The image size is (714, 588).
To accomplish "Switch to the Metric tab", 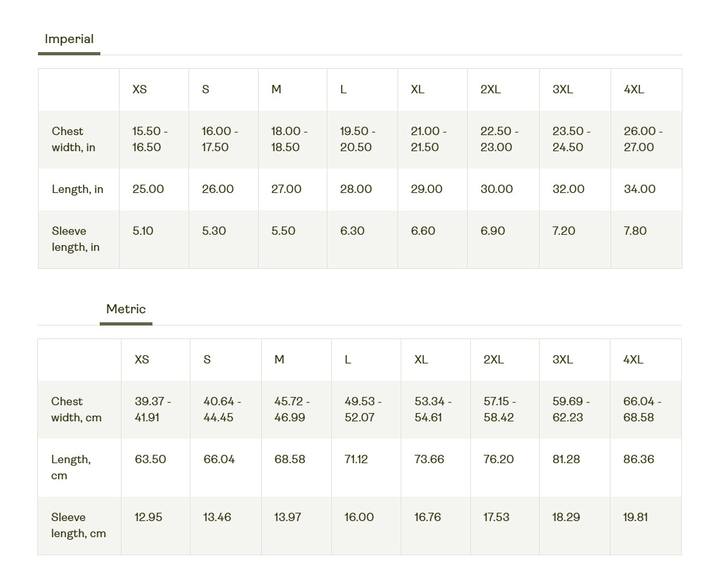I will tap(126, 309).
